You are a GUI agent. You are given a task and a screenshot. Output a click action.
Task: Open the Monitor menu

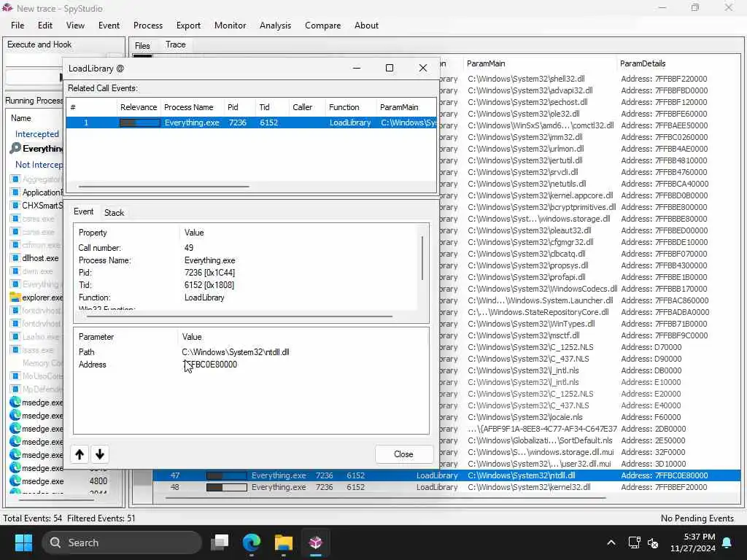point(230,26)
